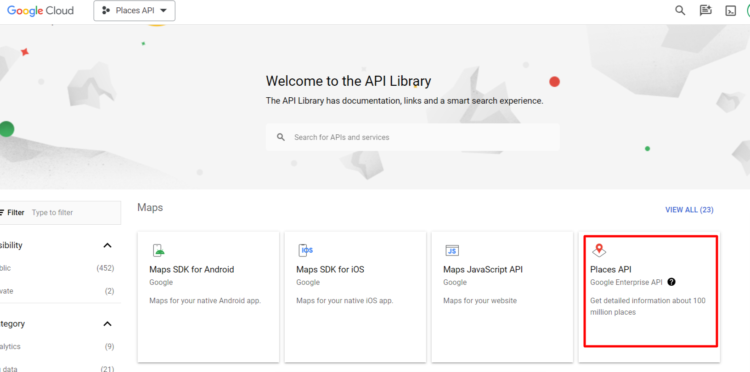Click the search magnifier icon in header

coord(680,11)
